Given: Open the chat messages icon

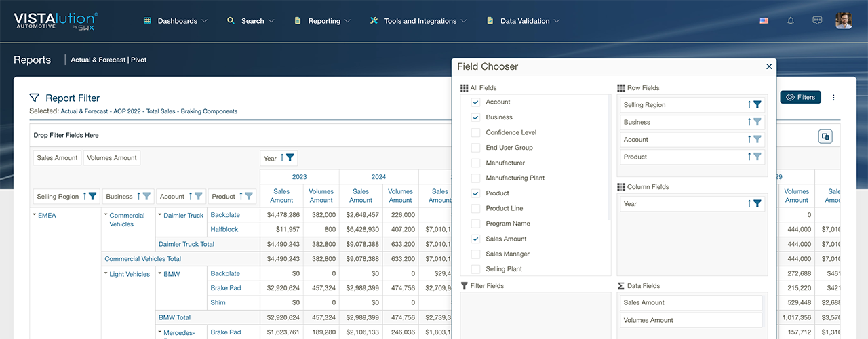Looking at the screenshot, I should coord(817,21).
